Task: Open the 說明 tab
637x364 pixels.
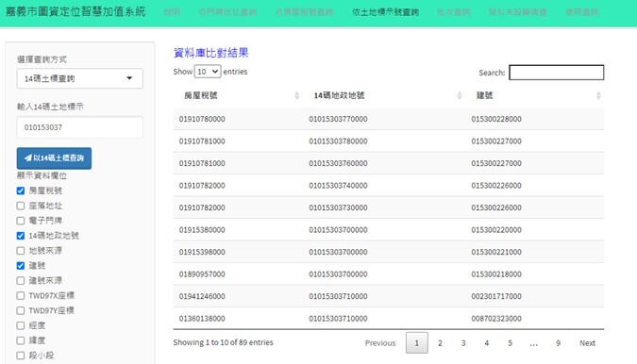Action: click(172, 12)
